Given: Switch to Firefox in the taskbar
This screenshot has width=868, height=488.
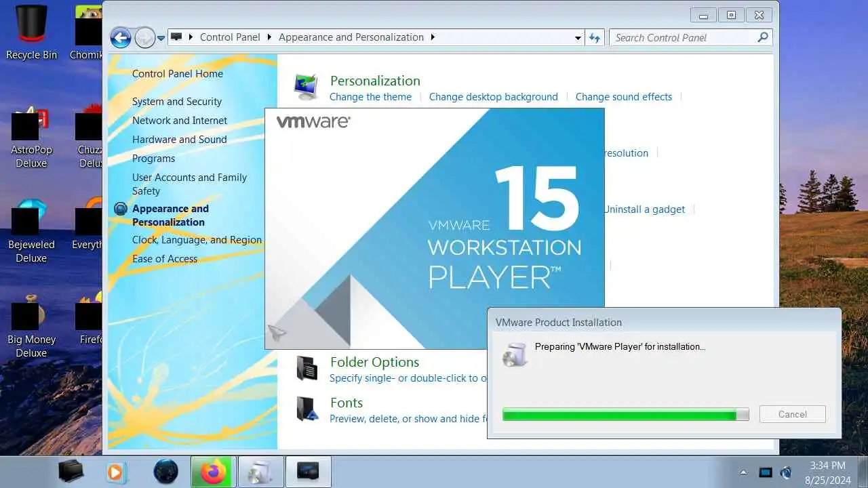Looking at the screenshot, I should click(213, 472).
